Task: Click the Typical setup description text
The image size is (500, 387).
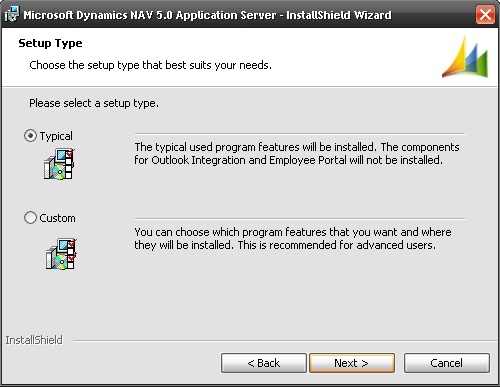Action: 297,154
